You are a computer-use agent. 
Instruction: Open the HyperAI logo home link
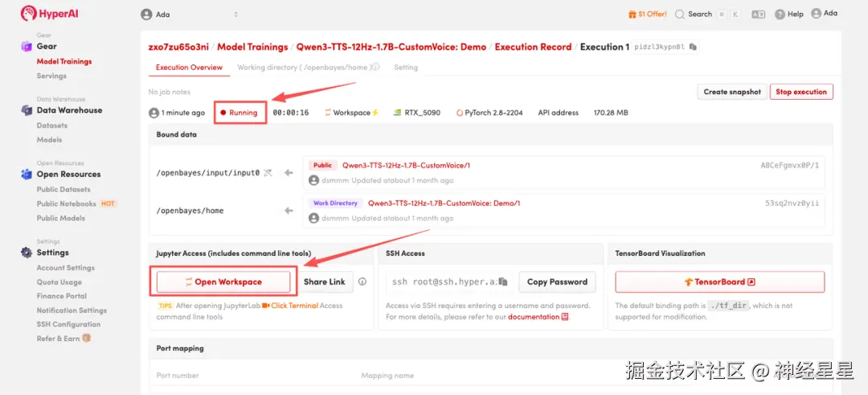50,14
